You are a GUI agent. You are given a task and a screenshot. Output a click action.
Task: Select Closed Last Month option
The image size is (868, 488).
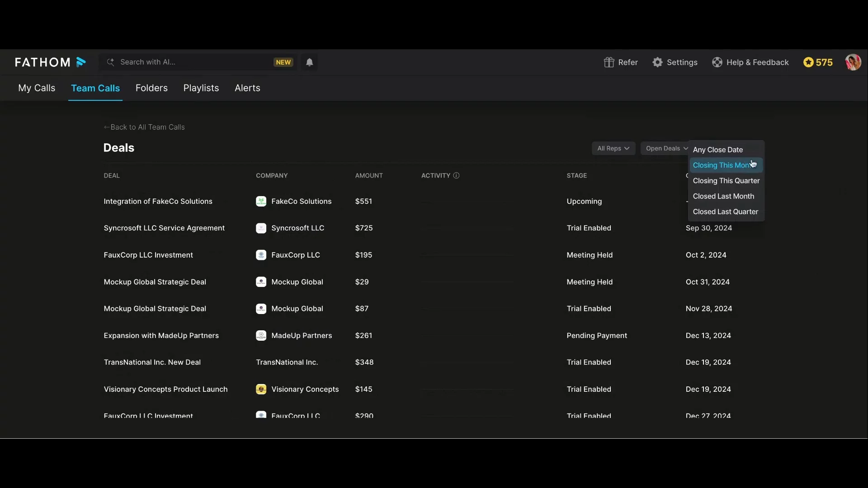coord(726,196)
